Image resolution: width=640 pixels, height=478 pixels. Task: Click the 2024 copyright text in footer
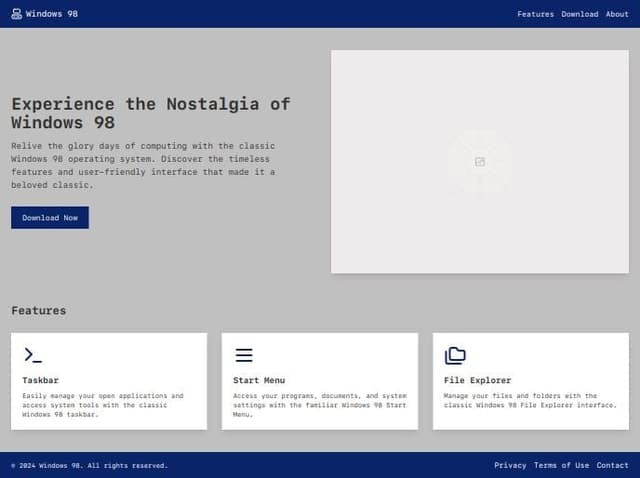pyautogui.click(x=89, y=465)
